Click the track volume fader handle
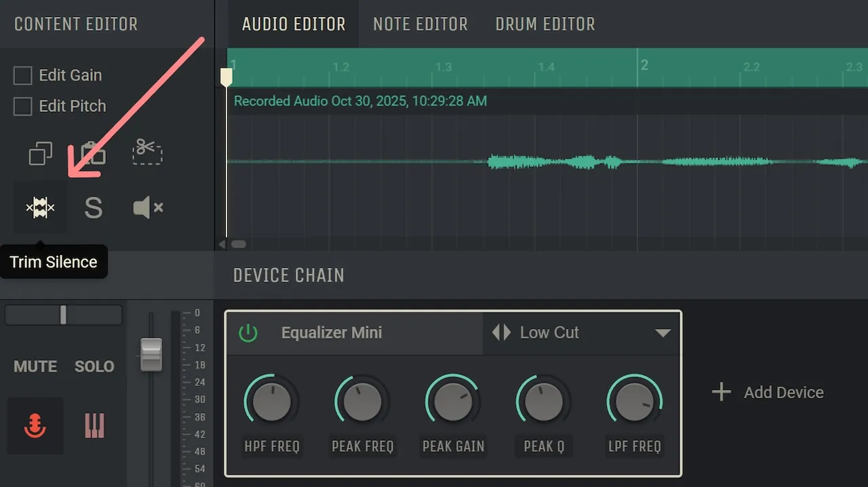This screenshot has height=487, width=868. 151,354
